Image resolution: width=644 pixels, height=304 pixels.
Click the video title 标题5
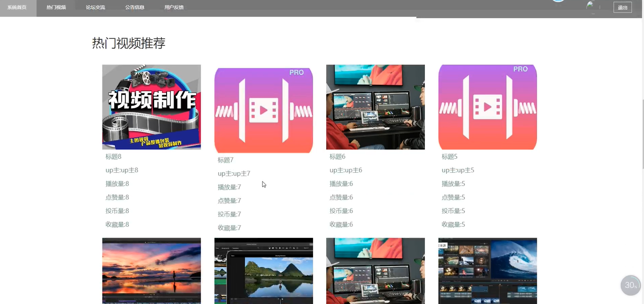[450, 156]
